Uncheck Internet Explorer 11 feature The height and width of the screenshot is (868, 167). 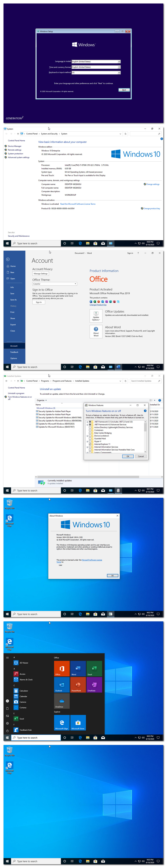[x=90, y=444]
